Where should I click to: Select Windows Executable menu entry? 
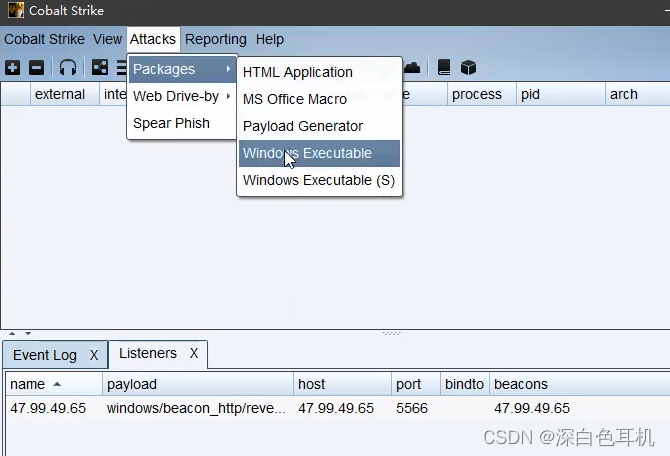coord(319,153)
